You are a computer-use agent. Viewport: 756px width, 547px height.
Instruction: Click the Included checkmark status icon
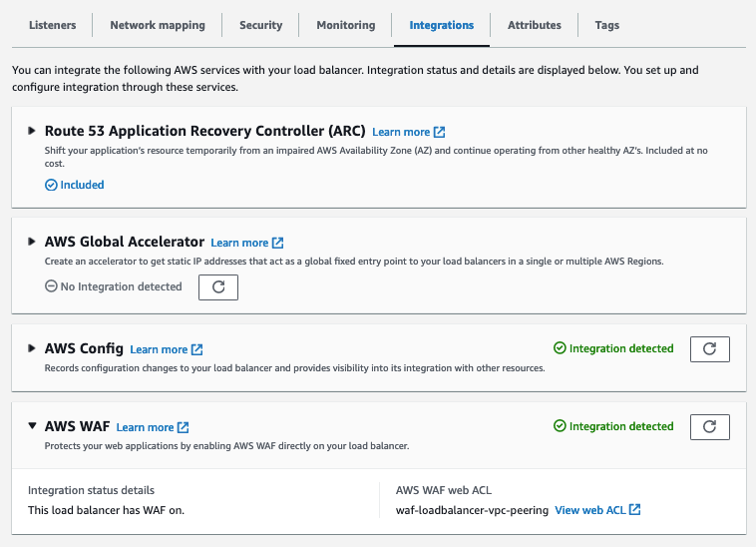click(x=51, y=185)
